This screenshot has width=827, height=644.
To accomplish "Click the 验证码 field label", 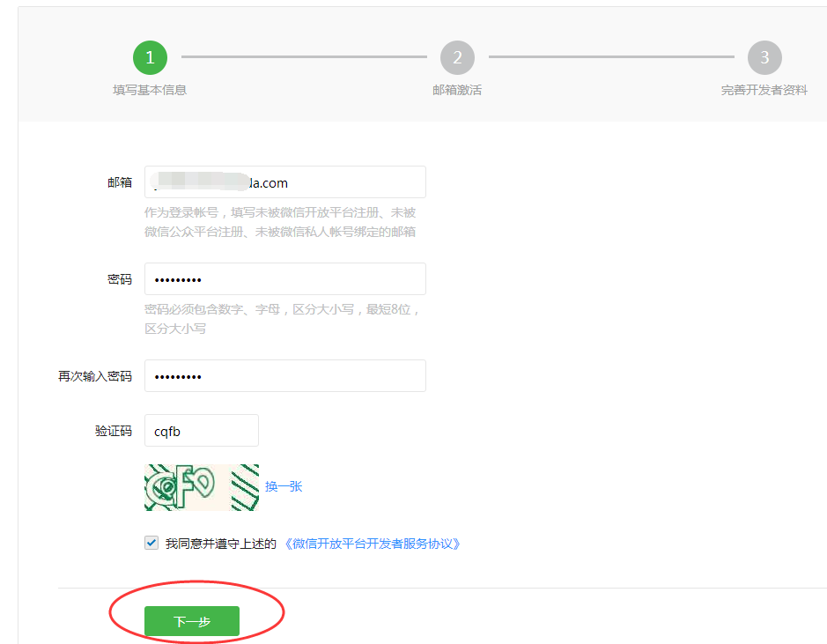I will 114,431.
